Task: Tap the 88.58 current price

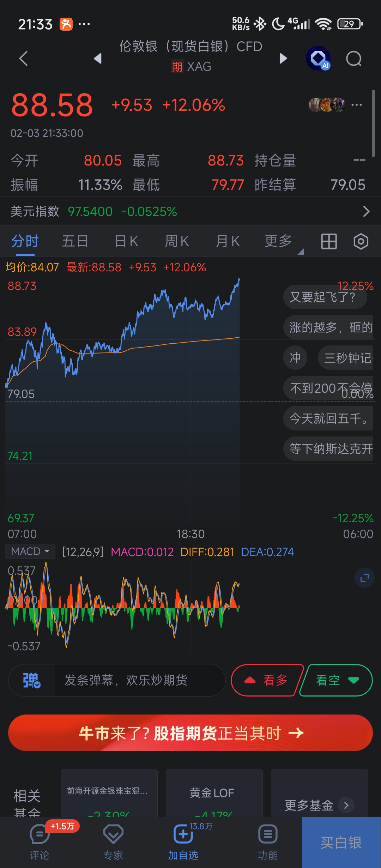Action: click(52, 105)
